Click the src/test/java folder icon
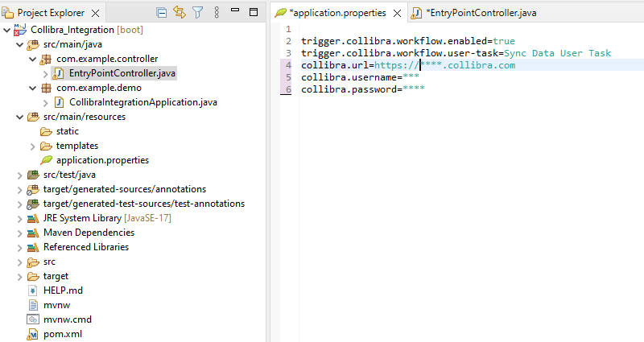Screen dimensions: 644x342 click(33, 175)
